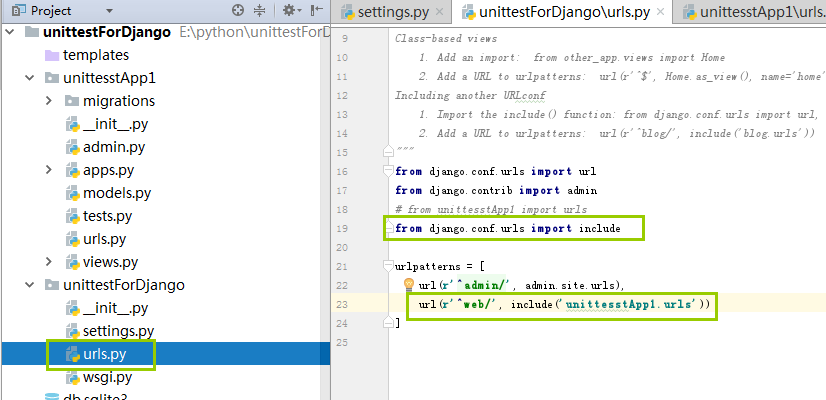Collapse the unittestForDjango root project node
This screenshot has height=400, width=826.
(10, 32)
